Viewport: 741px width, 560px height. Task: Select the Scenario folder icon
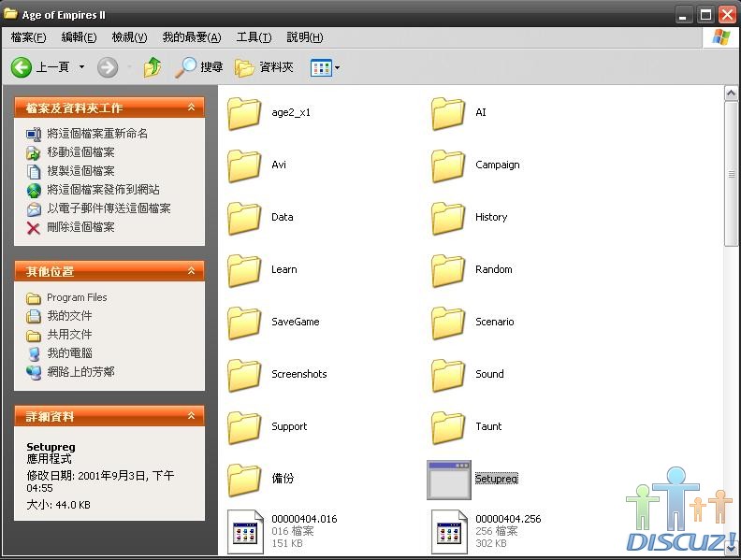click(x=448, y=323)
